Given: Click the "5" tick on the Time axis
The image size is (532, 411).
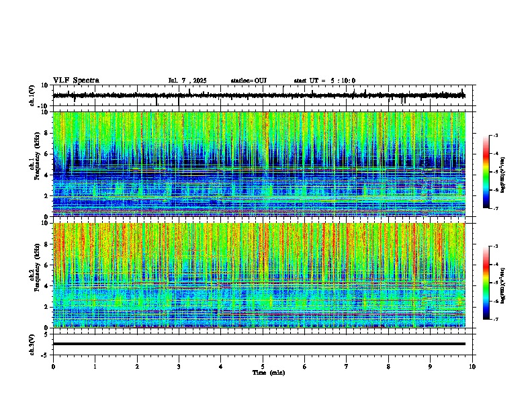Looking at the screenshot, I should tap(263, 367).
